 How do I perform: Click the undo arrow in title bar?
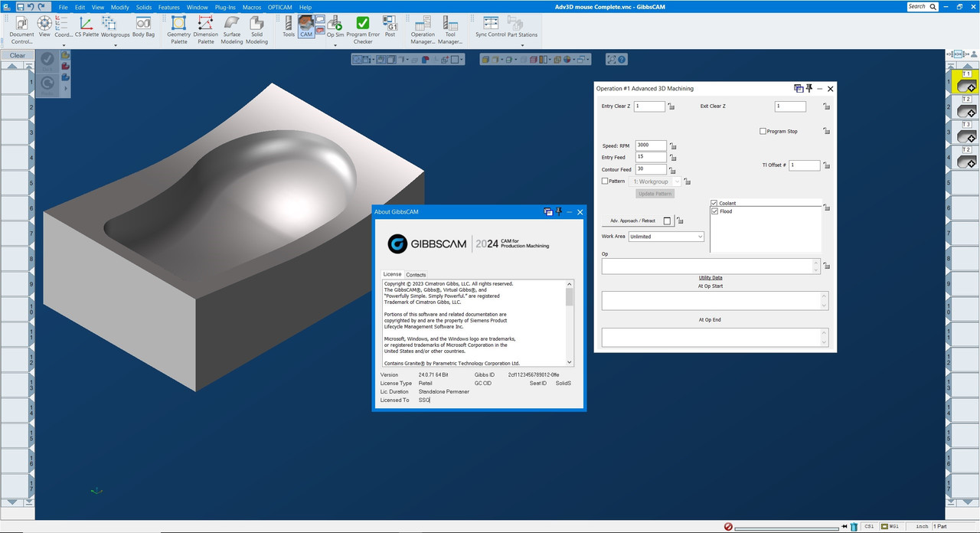[x=31, y=6]
